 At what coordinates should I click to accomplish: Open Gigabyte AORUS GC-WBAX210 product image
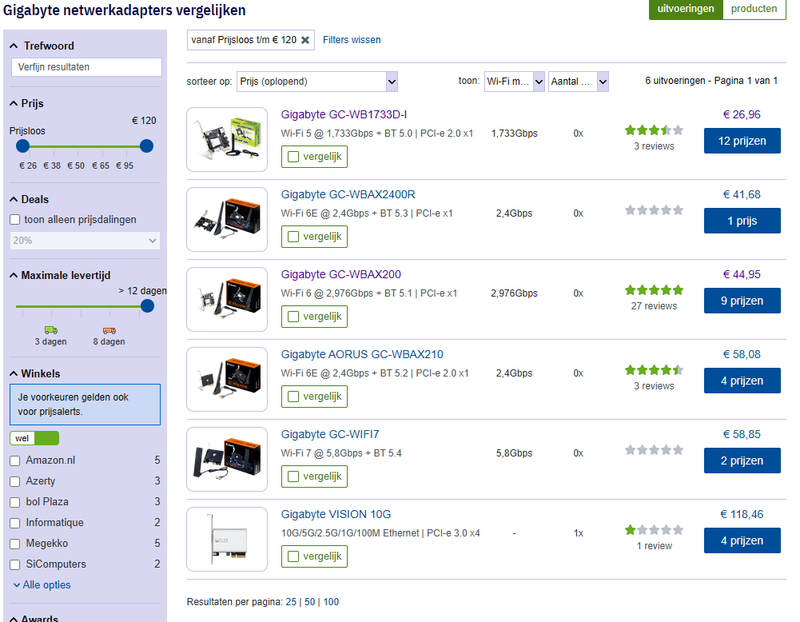(227, 379)
